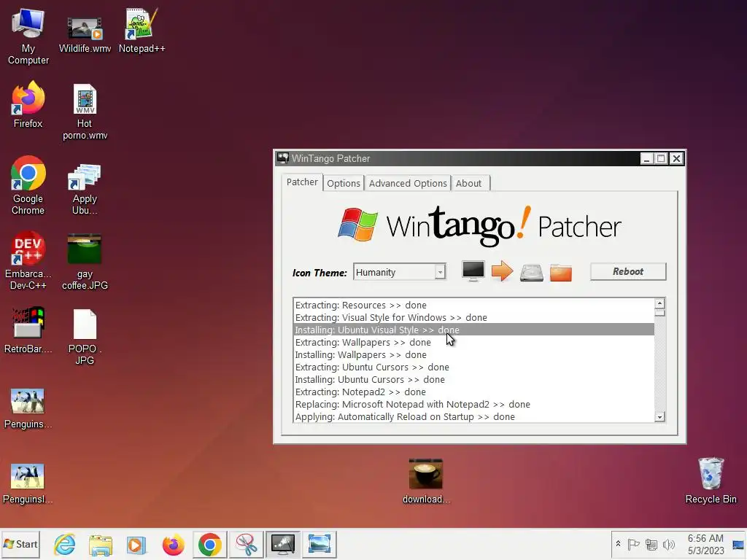Open the network tray icon

point(651,544)
